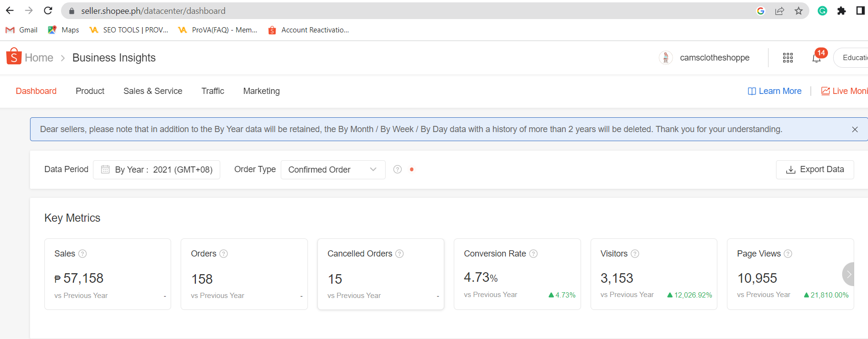Click the Sales help question icon
The width and height of the screenshot is (868, 339).
(x=82, y=254)
